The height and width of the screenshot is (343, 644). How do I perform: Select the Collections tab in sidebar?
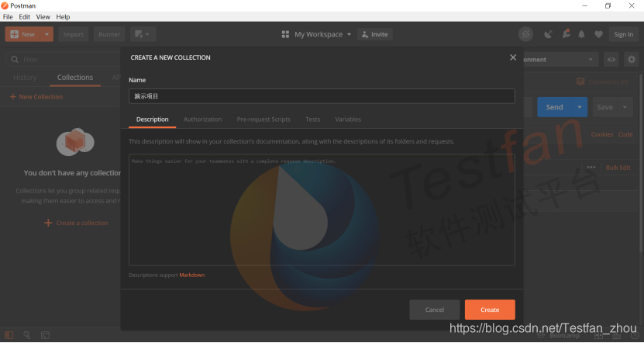click(74, 78)
